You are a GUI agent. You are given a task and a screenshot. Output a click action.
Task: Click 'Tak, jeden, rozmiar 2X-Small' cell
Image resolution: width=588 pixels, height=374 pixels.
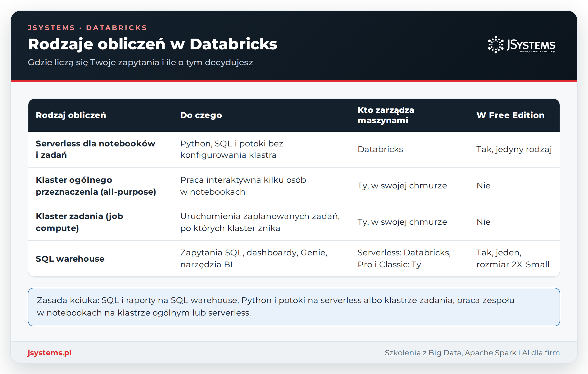pyautogui.click(x=513, y=259)
